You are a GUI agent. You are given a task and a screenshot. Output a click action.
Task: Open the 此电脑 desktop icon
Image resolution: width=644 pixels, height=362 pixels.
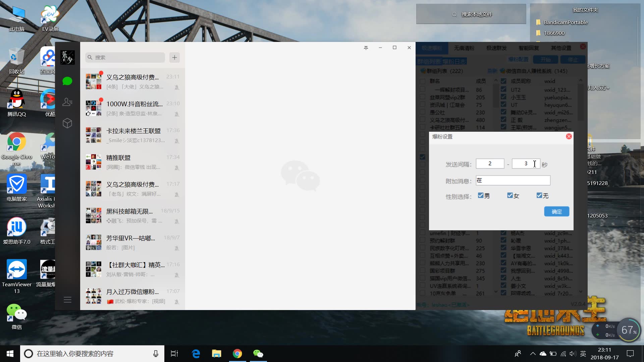(17, 19)
